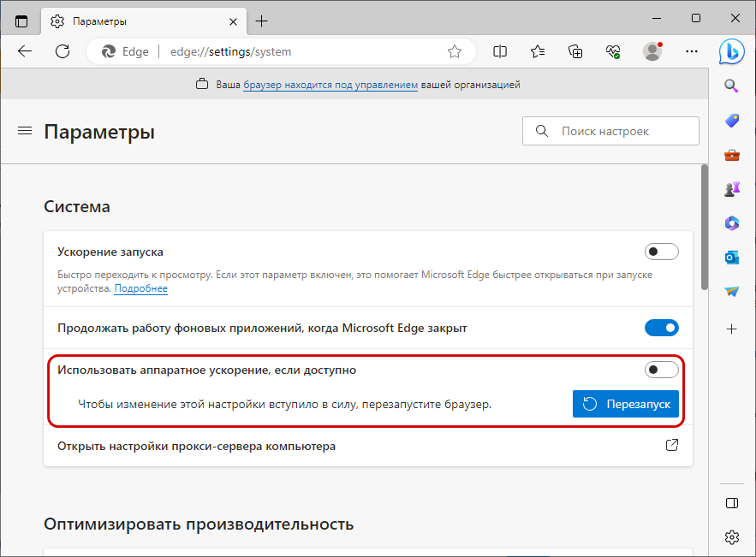Open the tab actions menu button
Screen dimensions: 756x557
21,21
